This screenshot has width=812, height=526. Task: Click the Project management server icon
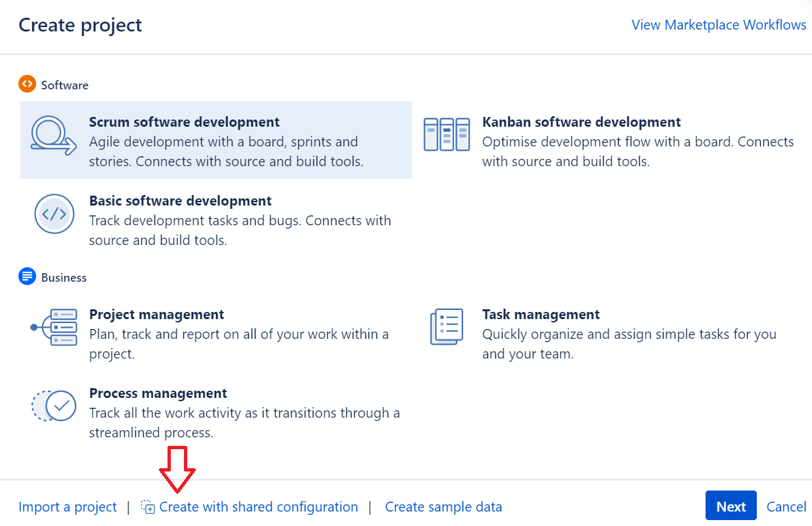[56, 327]
